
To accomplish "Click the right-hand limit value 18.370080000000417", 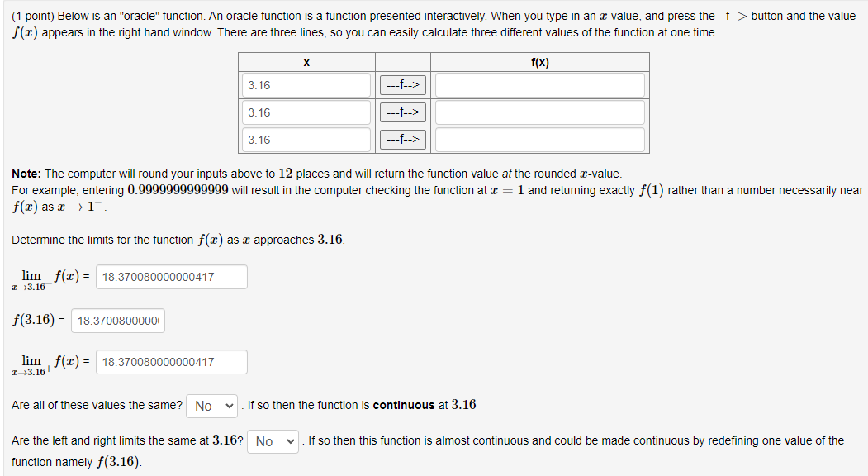I will pos(171,361).
